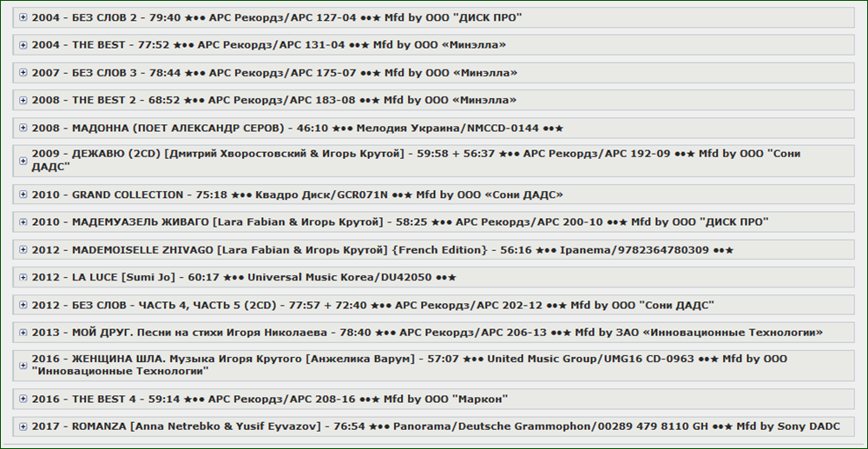Image resolution: width=868 pixels, height=449 pixels.
Task: Click the text "Mfd by Sony DADC"
Action: tap(787, 426)
